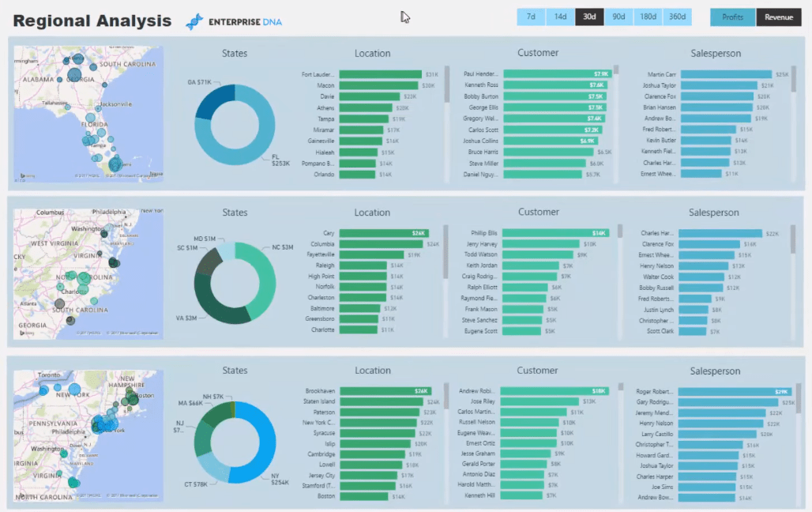Click the second Customer chart scrollbar
The width and height of the screenshot is (812, 512).
(x=620, y=232)
